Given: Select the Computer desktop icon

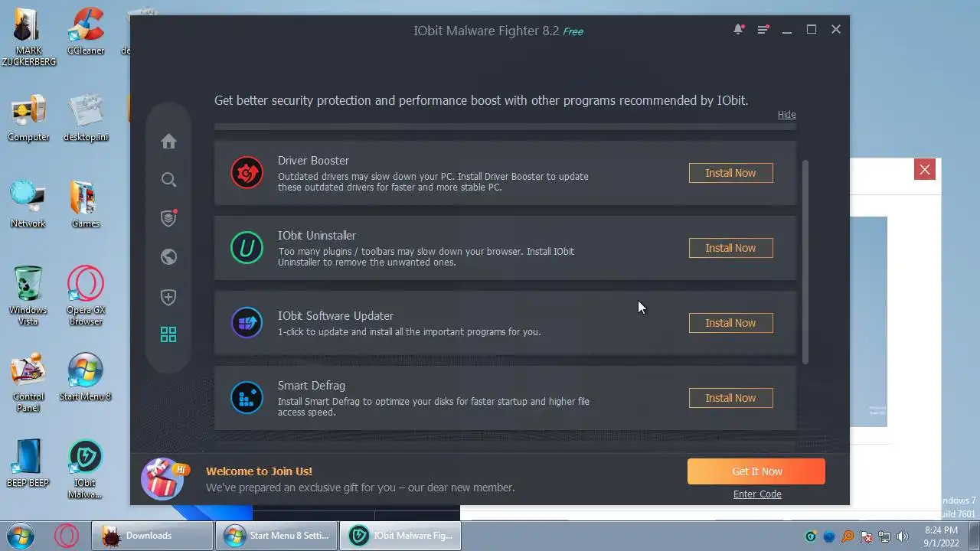Looking at the screenshot, I should [x=28, y=118].
